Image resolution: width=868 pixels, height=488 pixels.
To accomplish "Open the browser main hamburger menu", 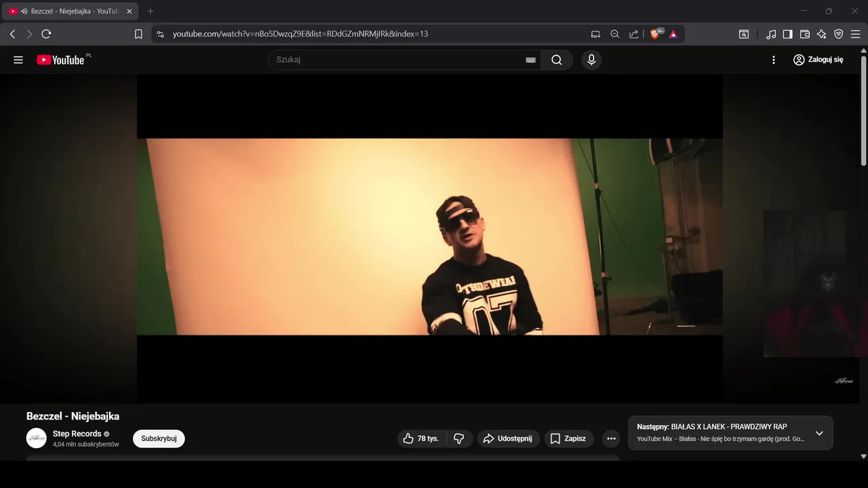I will [x=856, y=34].
